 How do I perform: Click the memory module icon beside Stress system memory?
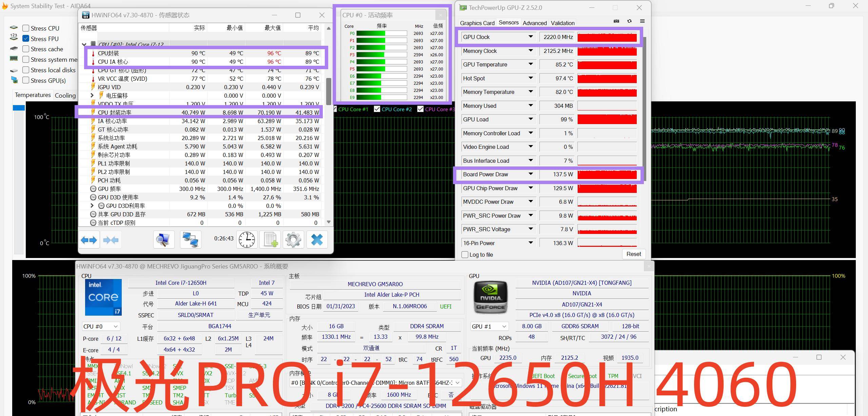14,59
